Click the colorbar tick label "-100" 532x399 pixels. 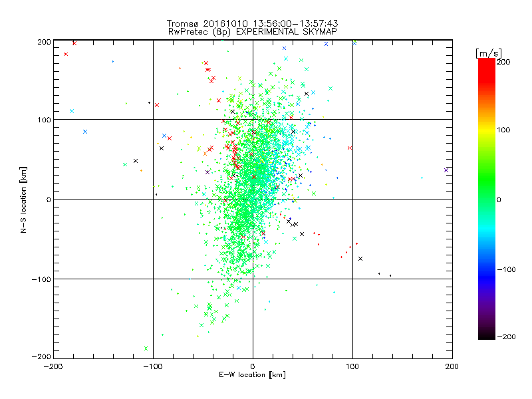506,269
